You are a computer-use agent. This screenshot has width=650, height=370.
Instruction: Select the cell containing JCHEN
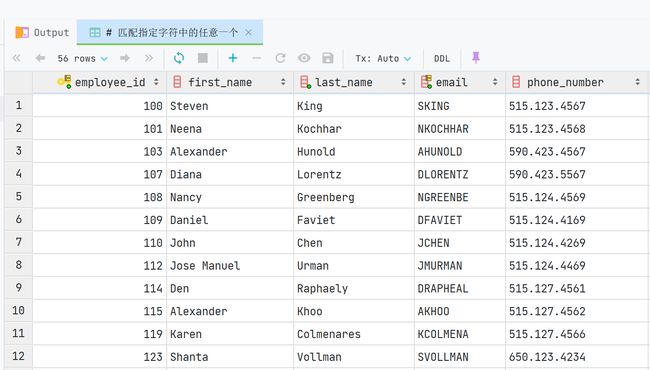(460, 242)
